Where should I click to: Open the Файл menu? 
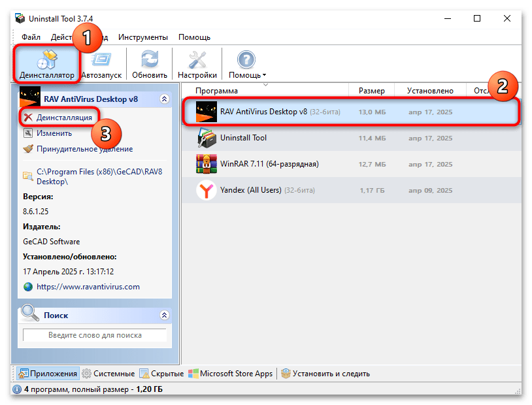[x=31, y=37]
